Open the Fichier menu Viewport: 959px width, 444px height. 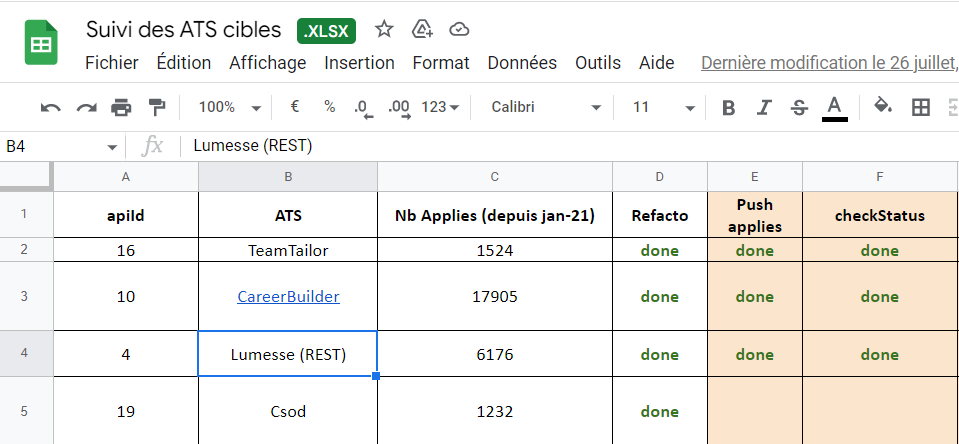(112, 63)
